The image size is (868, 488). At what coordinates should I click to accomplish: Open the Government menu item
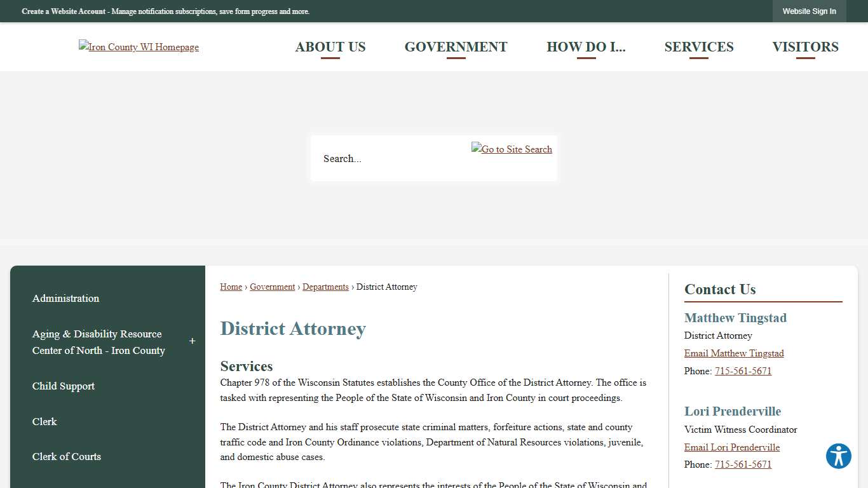tap(456, 46)
